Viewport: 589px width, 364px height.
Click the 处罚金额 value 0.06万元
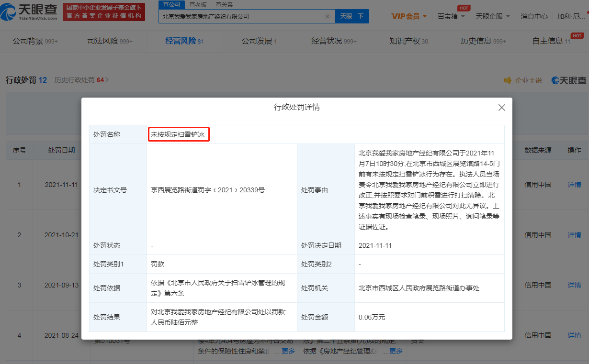372,317
